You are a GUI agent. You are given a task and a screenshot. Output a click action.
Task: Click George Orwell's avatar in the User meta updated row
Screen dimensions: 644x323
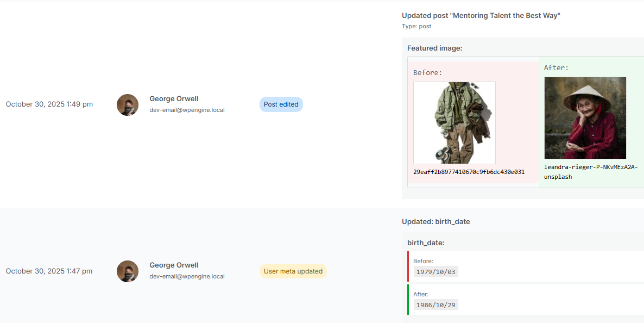tap(128, 271)
